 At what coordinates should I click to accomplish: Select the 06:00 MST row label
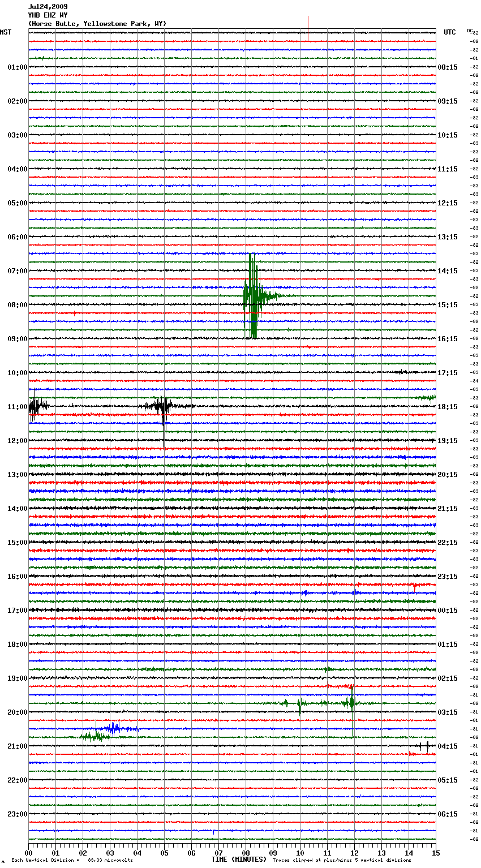17,237
